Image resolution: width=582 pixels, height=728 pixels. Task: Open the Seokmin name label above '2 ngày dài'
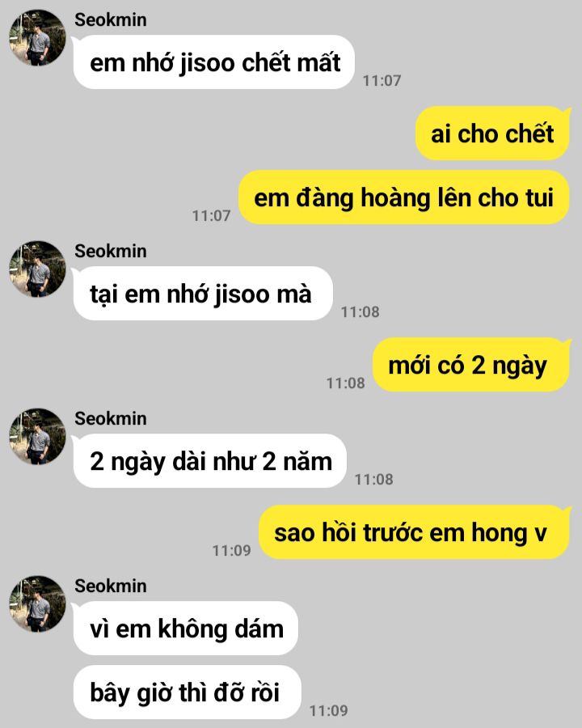pyautogui.click(x=111, y=419)
